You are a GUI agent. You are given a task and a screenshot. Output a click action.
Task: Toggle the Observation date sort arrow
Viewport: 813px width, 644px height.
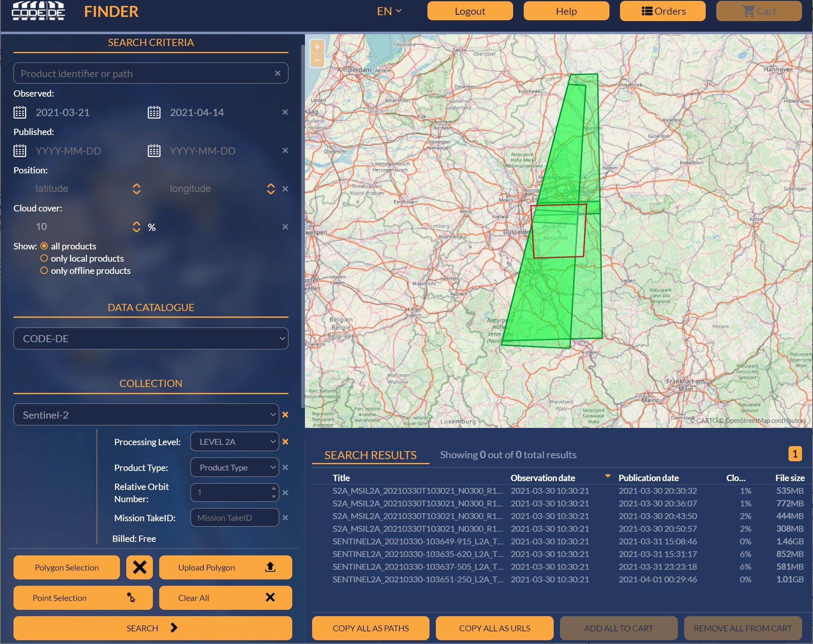(608, 476)
